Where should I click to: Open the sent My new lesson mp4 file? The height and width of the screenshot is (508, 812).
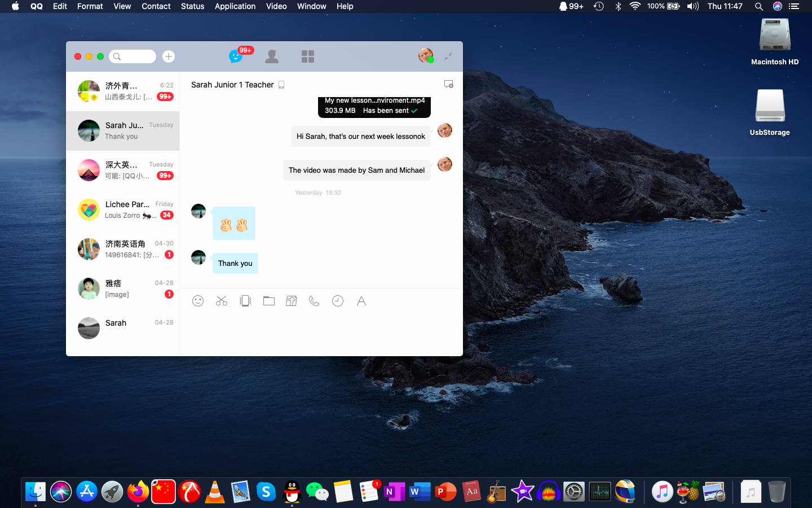[374, 106]
